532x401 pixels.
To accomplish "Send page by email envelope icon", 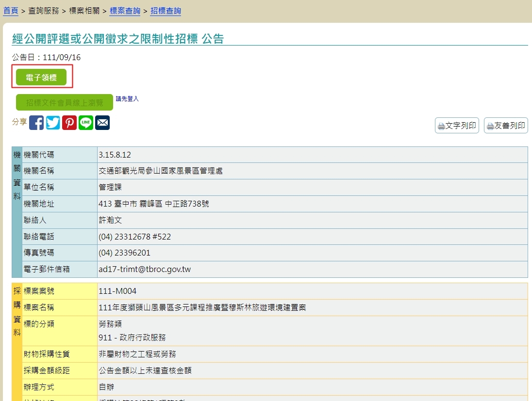I will coord(102,123).
